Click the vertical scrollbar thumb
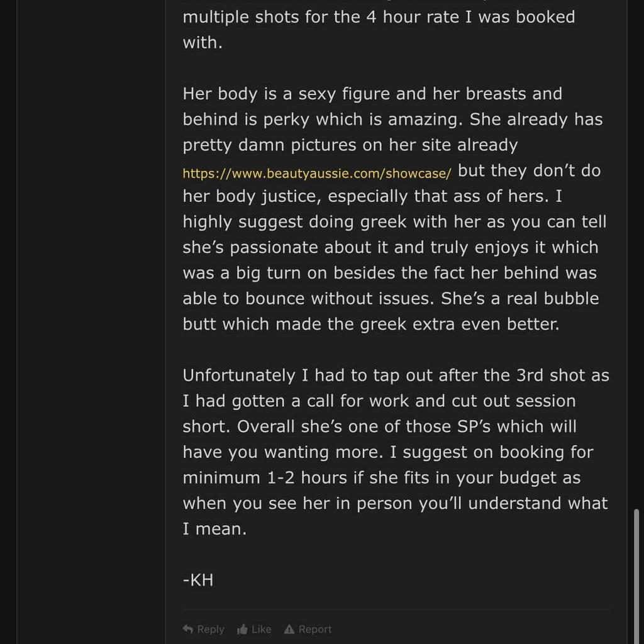 [x=636, y=575]
